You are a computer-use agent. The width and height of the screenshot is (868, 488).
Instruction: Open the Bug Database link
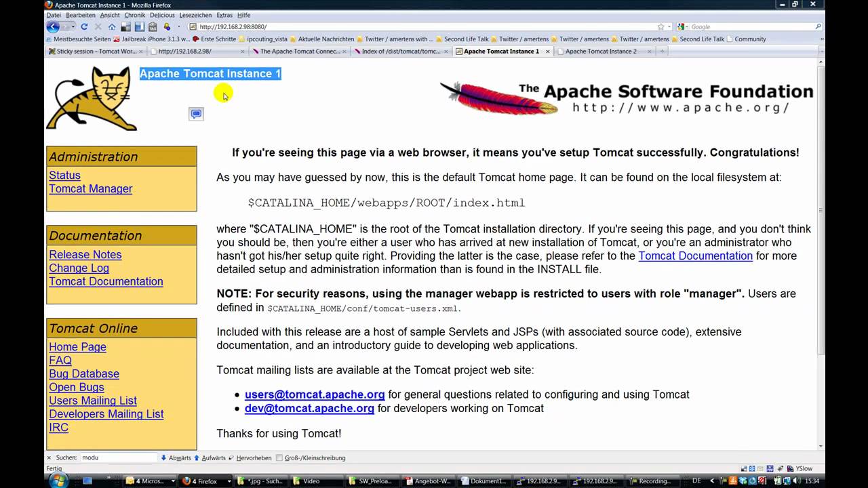84,373
